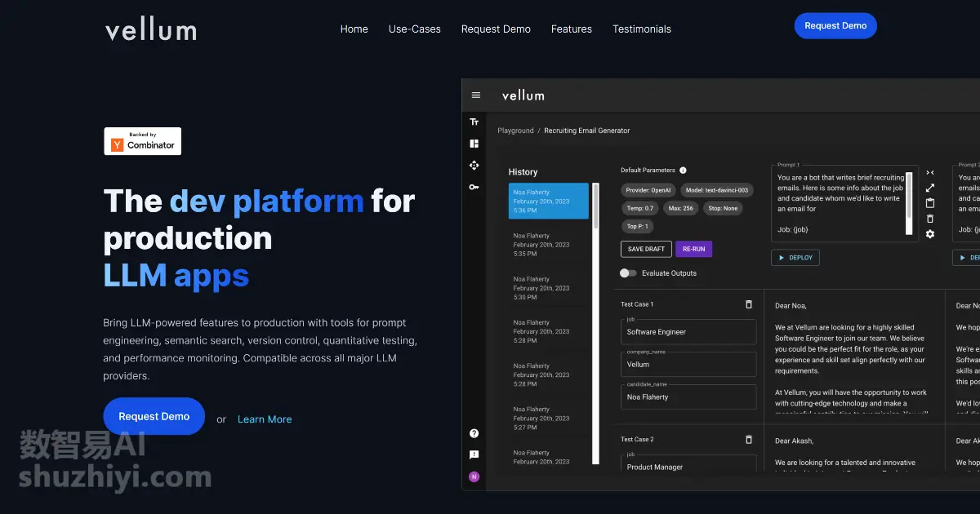Click the Test Case 2 label

(x=637, y=439)
